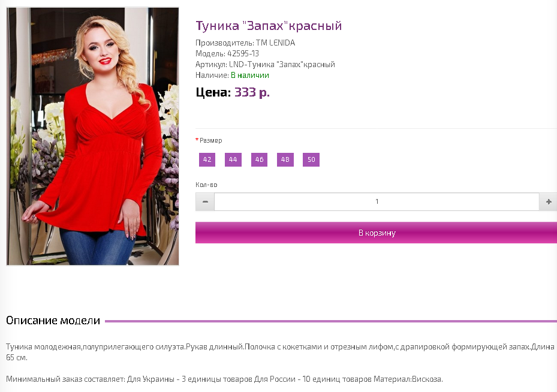The image size is (557, 392).
Task: Click the 333 р. price value
Action: tap(252, 92)
